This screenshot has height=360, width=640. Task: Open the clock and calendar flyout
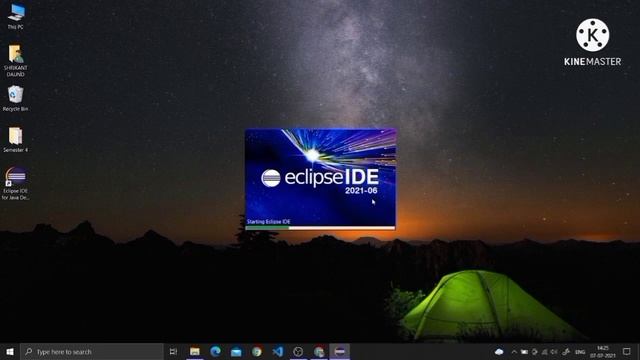pos(602,352)
